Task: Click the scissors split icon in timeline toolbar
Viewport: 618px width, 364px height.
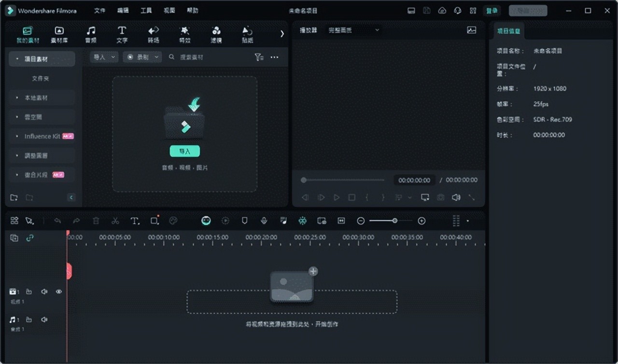Action: 115,221
